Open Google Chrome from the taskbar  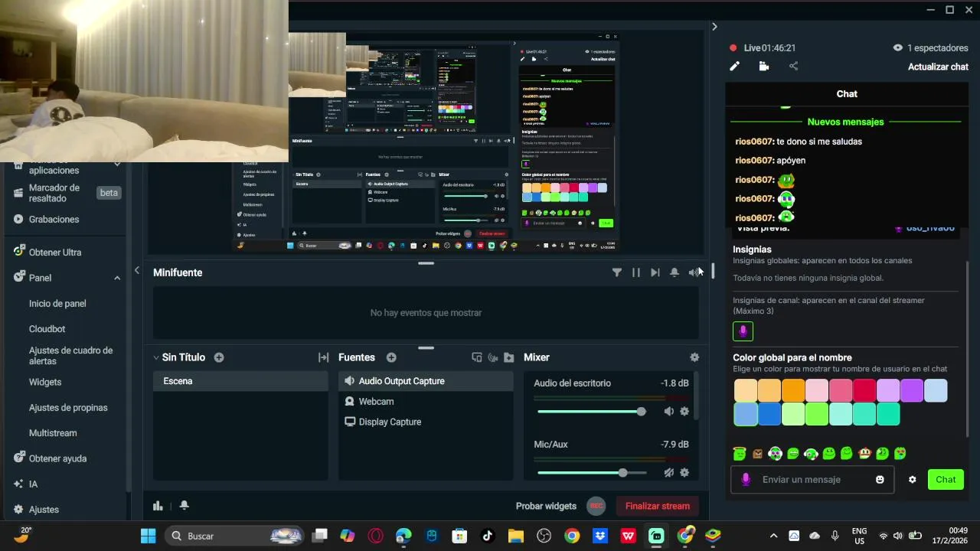[x=572, y=536]
